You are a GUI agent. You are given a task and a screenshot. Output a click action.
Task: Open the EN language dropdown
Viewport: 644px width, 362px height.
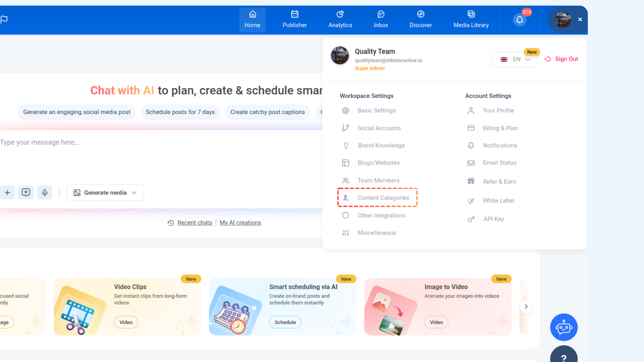(x=515, y=60)
